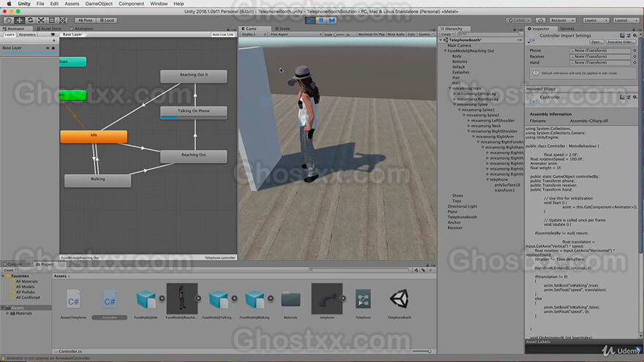Toggle Local handle rotation
This screenshot has height=362, width=644.
tap(107, 20)
